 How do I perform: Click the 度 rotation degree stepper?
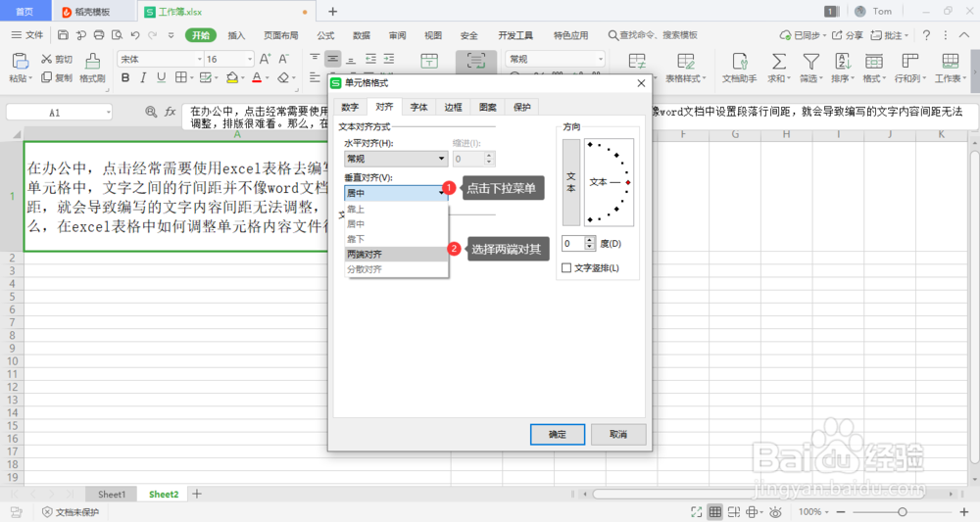(x=589, y=244)
